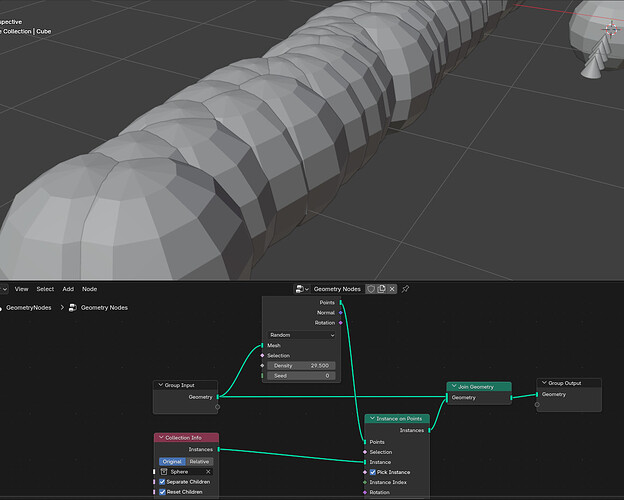Select Relative transform space
624x500 pixels.
199,461
